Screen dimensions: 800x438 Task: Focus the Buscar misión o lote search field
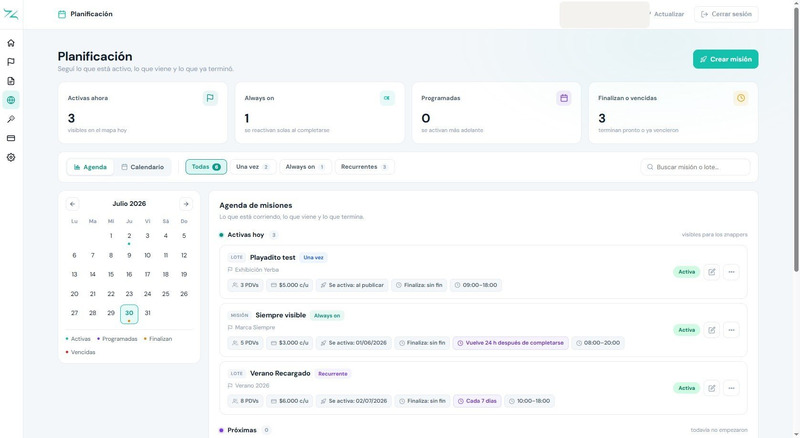(695, 167)
